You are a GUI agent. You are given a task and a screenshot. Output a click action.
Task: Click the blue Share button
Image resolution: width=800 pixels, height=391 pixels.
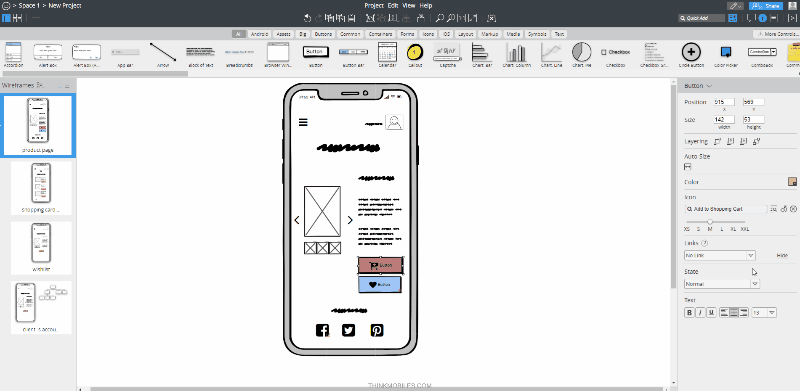click(x=766, y=6)
